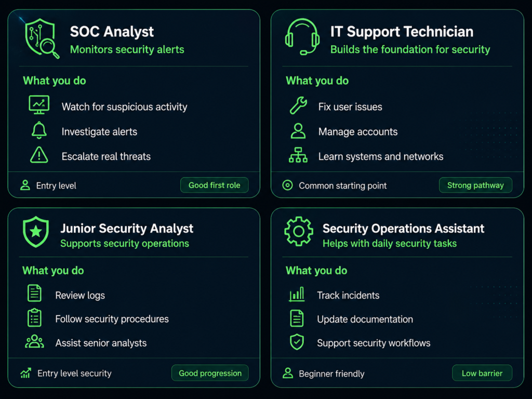The image size is (532, 399).
Task: Click the Fix user issues text
Action: coord(350,107)
